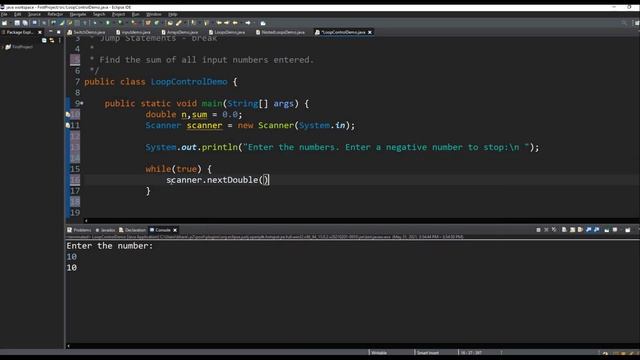Open the Run menu
This screenshot has width=640, height=360.
pos(136,14)
